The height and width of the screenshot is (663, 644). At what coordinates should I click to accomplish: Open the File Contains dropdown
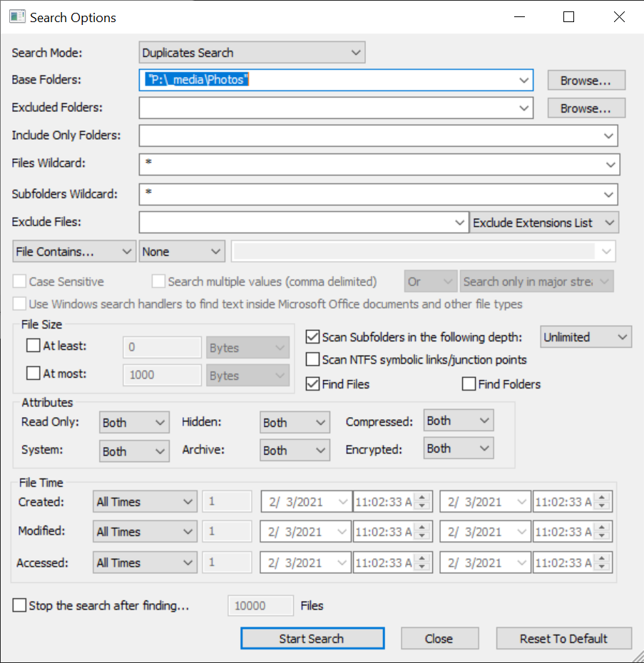(74, 252)
